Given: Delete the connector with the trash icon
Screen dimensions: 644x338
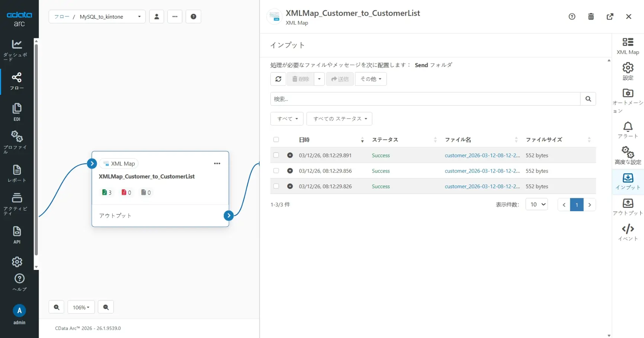Looking at the screenshot, I should pyautogui.click(x=591, y=17).
